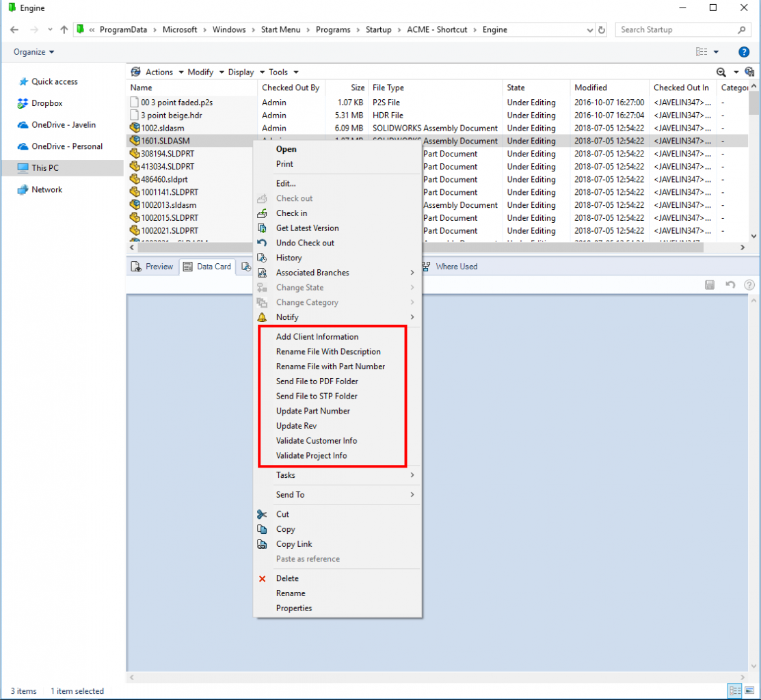761x700 pixels.
Task: Select Rename File with Part Number
Action: [330, 366]
